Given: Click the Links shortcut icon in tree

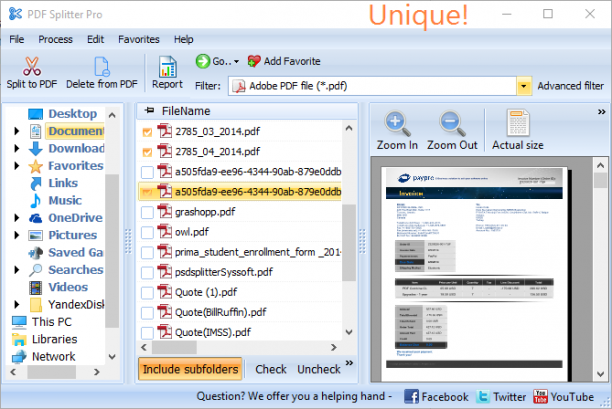Looking at the screenshot, I should (x=36, y=183).
